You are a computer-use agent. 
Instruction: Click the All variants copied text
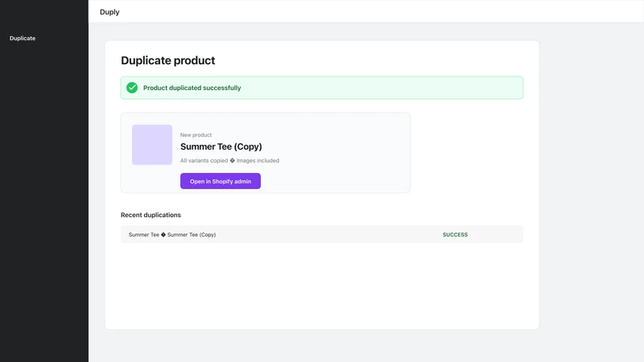204,160
